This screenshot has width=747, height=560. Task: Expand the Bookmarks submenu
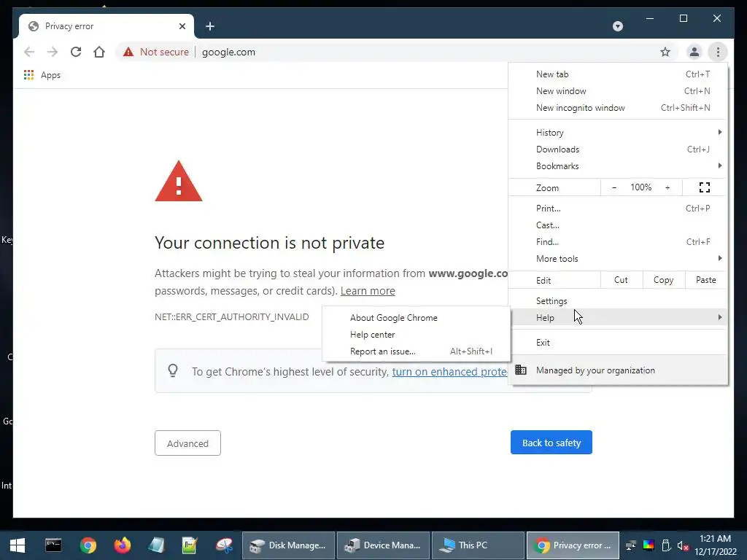[618, 166]
